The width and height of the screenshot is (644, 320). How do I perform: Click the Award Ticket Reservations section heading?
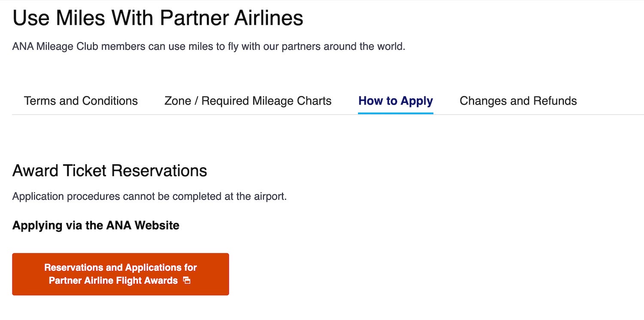click(109, 171)
